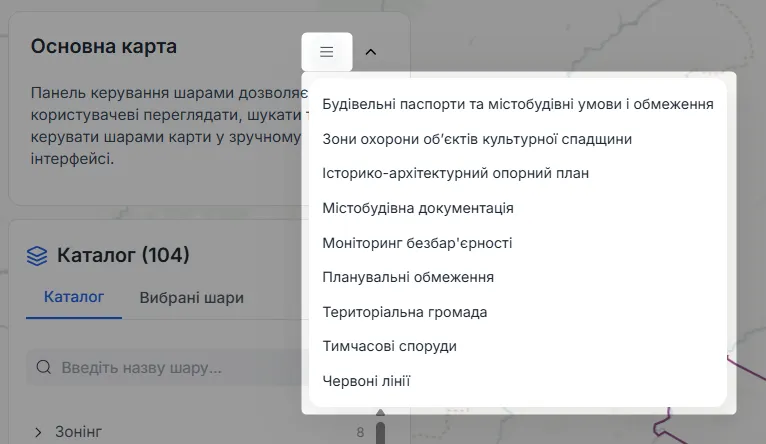Click the Зонінг count value 8
The width and height of the screenshot is (766, 444).
click(360, 432)
